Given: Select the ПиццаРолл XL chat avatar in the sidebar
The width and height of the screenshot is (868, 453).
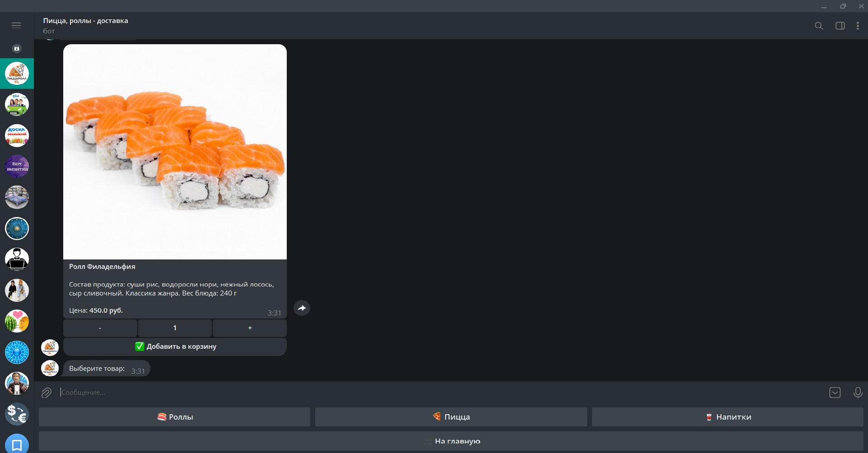Looking at the screenshot, I should coord(17,74).
